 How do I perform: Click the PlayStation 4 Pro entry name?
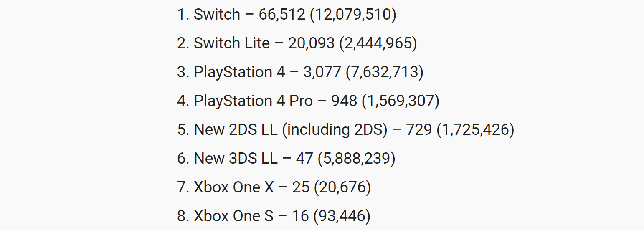pos(254,101)
